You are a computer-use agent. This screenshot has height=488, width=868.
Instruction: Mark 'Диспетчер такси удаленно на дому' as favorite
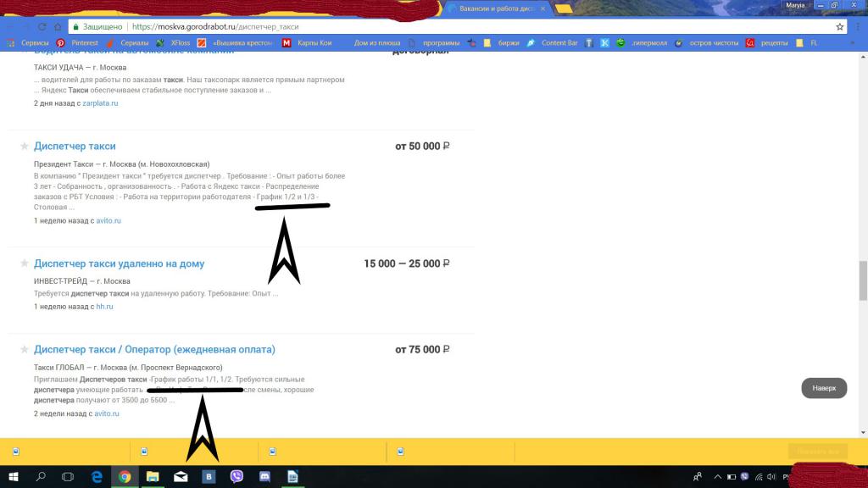coord(25,264)
